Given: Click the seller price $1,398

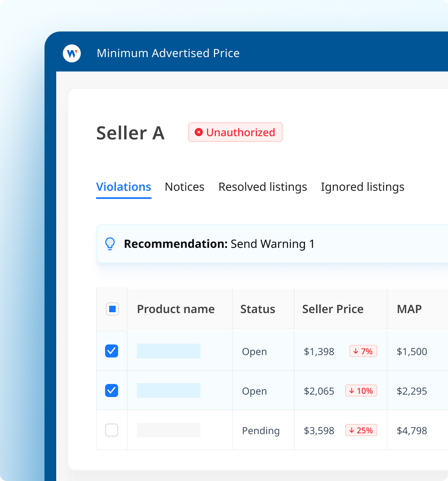Looking at the screenshot, I should (x=318, y=351).
